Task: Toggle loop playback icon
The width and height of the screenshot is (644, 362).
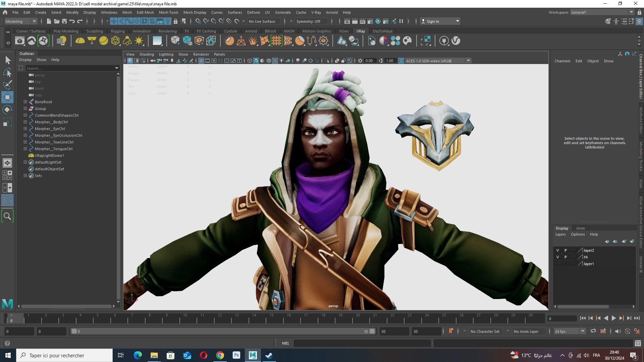Action: pos(593,331)
